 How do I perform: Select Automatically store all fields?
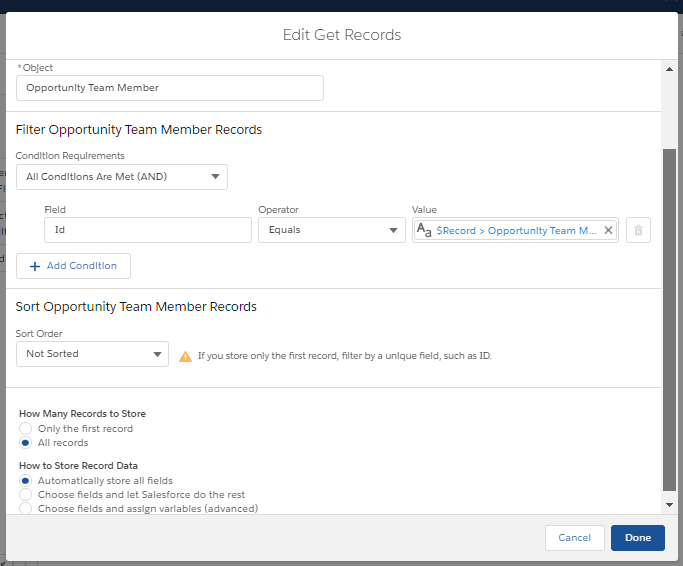pyautogui.click(x=26, y=481)
